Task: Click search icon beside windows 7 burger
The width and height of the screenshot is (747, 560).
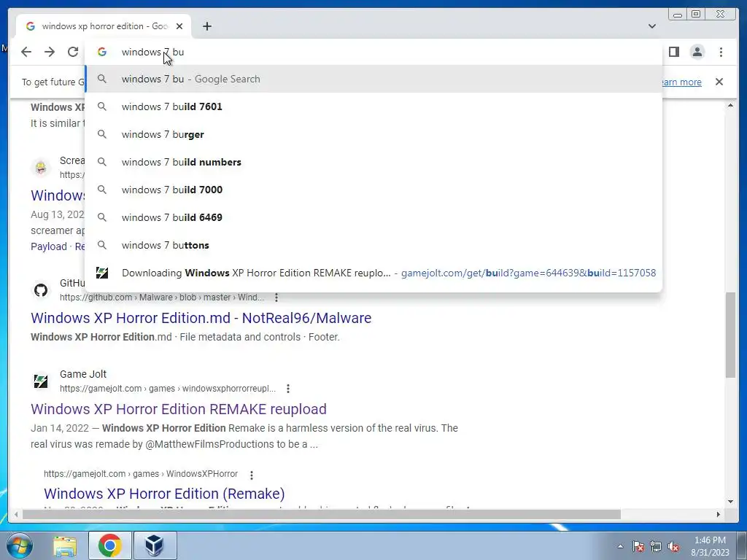Action: point(102,134)
